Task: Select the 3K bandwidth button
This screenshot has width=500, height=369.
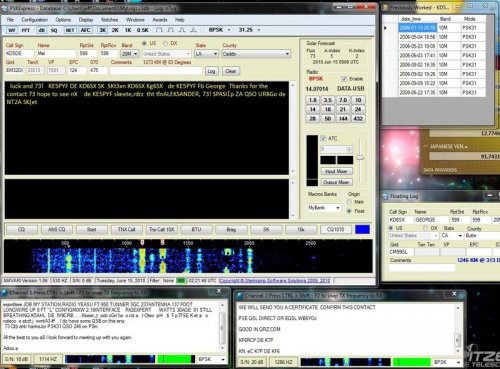Action: [103, 30]
